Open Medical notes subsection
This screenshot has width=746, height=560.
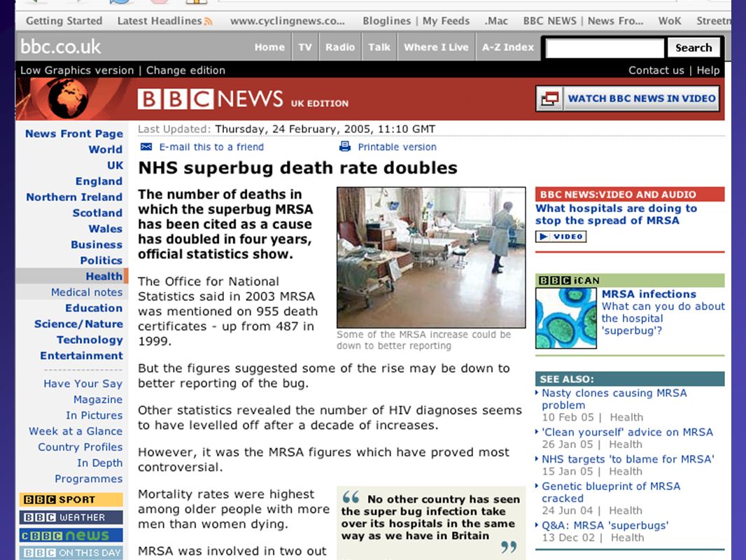pos(87,292)
